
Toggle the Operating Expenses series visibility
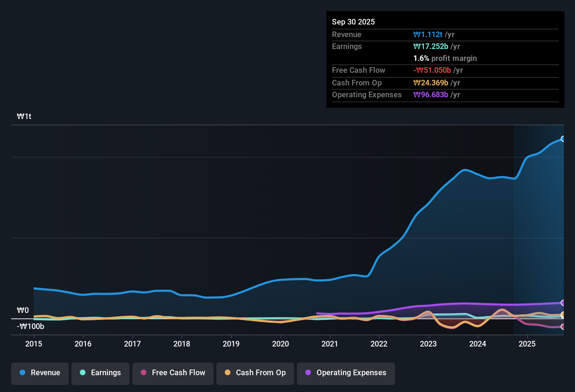346,373
